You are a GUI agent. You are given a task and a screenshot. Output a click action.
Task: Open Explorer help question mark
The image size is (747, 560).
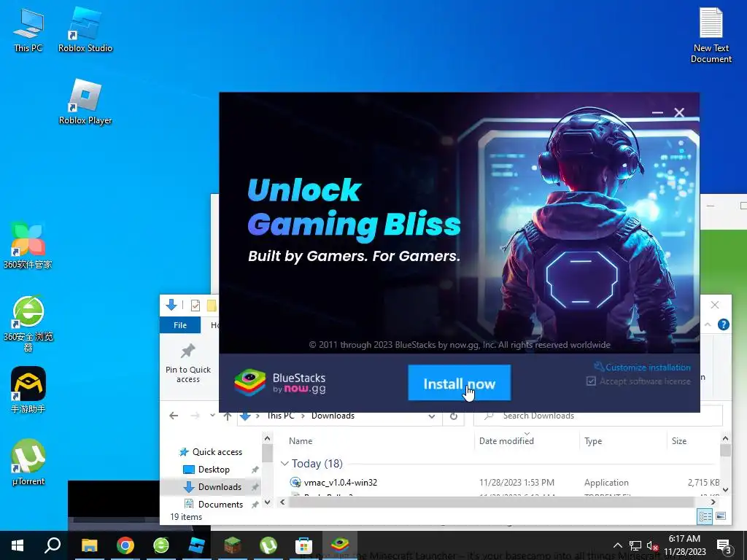[723, 324]
